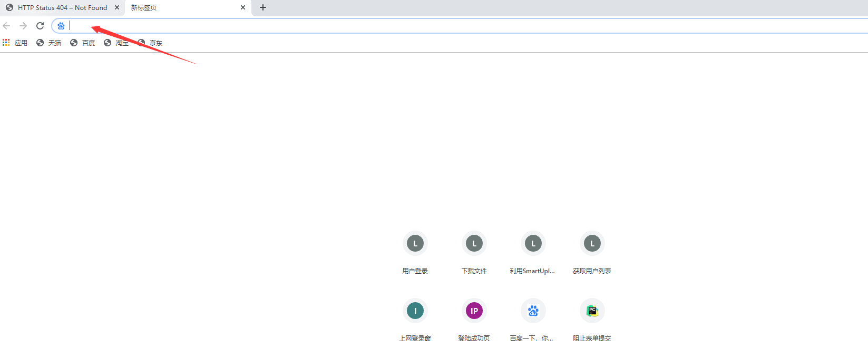Open the 京东 bookmark
Screen dimensions: 868x358
pyautogui.click(x=150, y=43)
